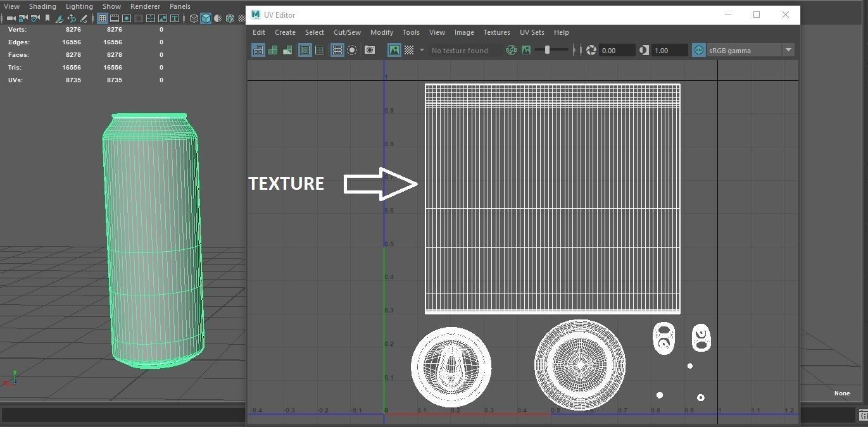Click the bookmarks icon in viewport toolbar
The width and height of the screenshot is (868, 427).
47,18
